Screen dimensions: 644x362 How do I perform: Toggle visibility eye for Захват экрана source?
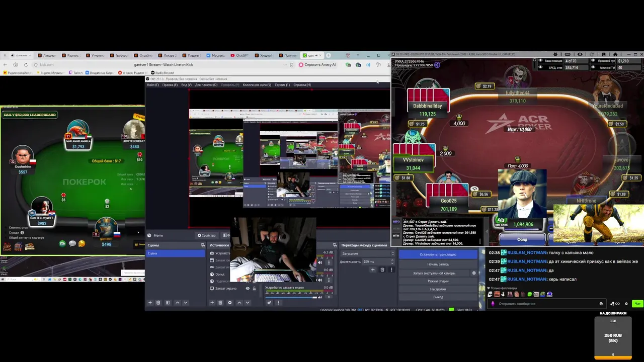pyautogui.click(x=248, y=289)
